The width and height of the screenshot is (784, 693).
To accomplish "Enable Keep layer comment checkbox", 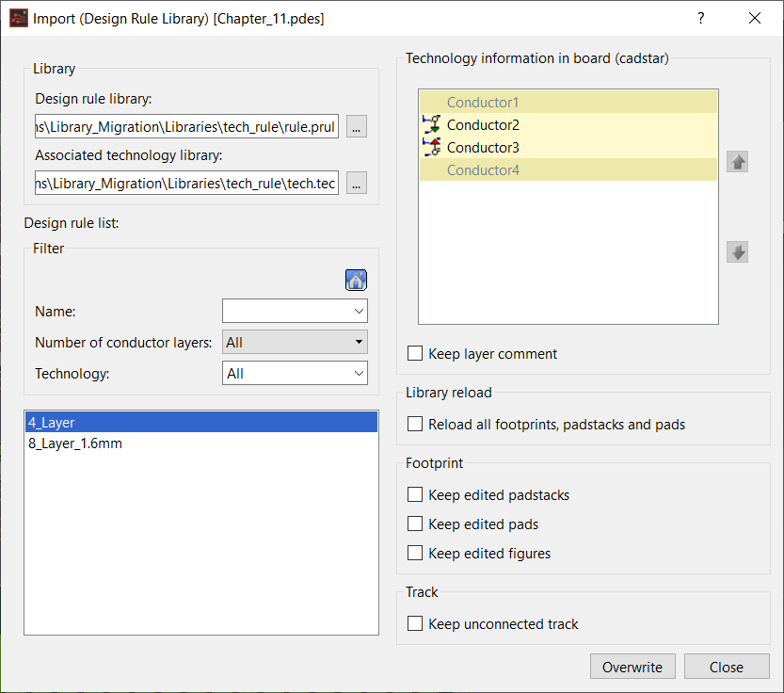I will tap(415, 353).
